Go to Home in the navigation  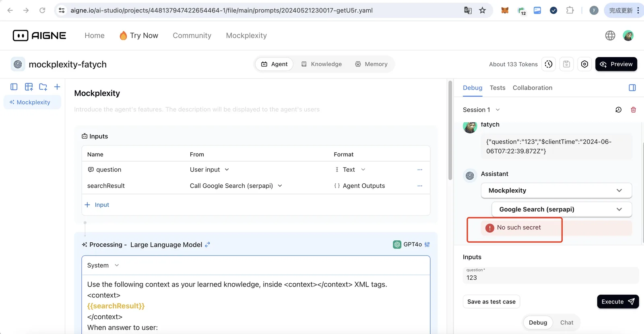pos(95,35)
